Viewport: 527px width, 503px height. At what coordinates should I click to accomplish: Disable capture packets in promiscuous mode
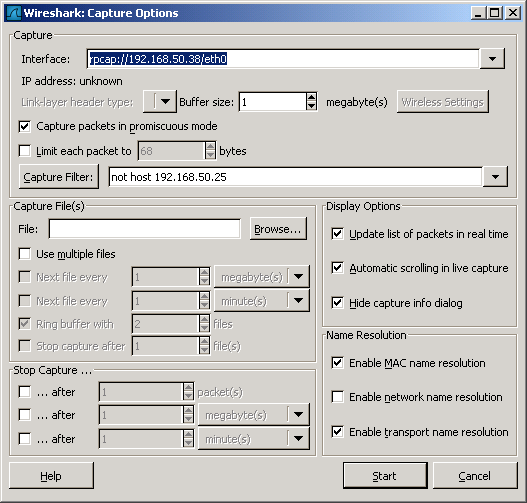click(x=25, y=127)
